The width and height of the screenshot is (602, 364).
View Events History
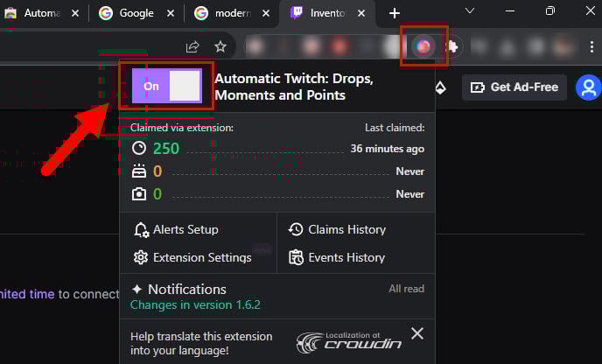pyautogui.click(x=337, y=257)
